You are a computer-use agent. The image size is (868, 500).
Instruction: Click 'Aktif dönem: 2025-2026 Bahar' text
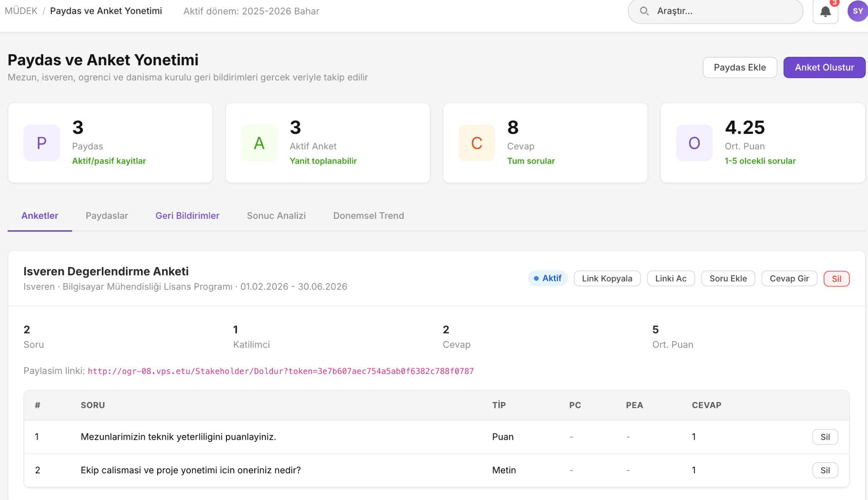pos(251,11)
